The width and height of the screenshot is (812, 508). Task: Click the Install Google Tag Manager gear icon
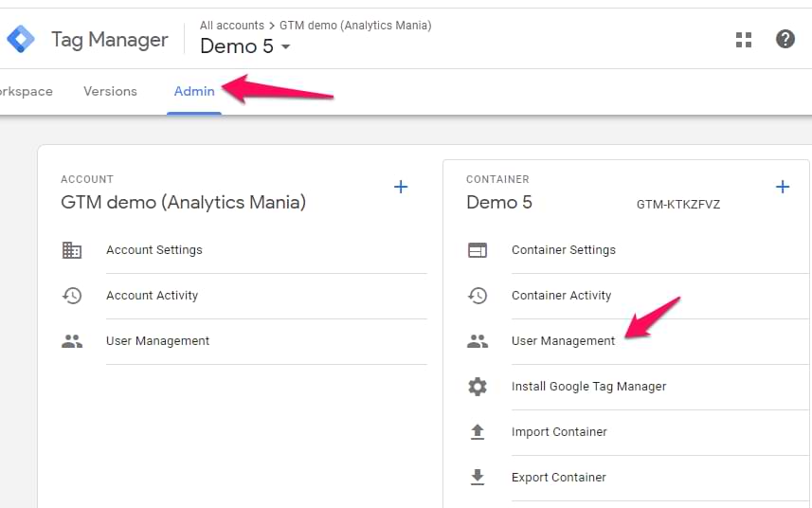(478, 387)
